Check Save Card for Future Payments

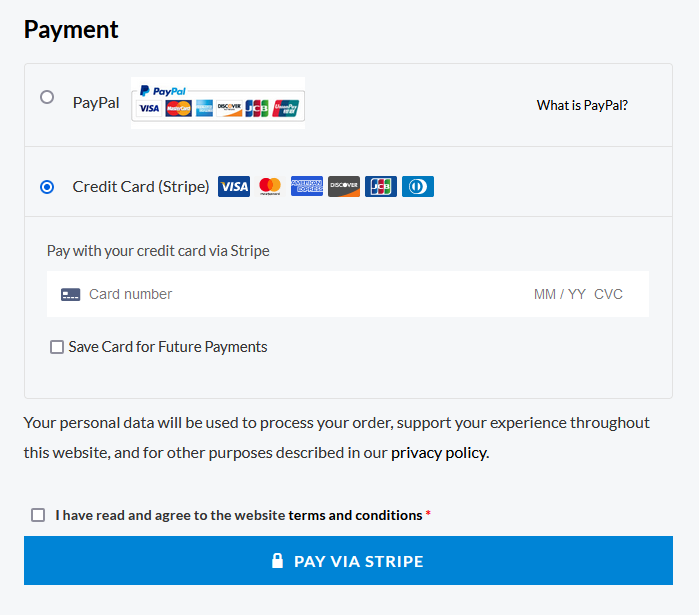(x=57, y=347)
